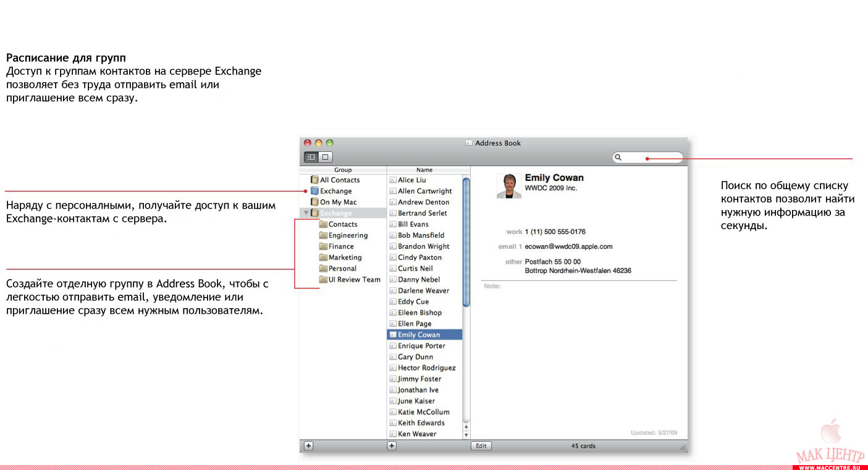
Task: Select Hector Rodriguez in the Name list
Action: tap(424, 368)
